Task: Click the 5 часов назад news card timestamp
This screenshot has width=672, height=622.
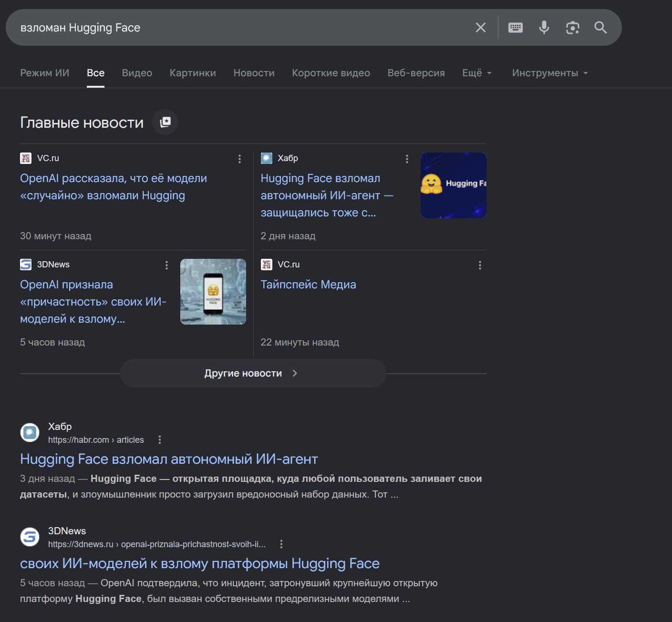Action: click(52, 342)
